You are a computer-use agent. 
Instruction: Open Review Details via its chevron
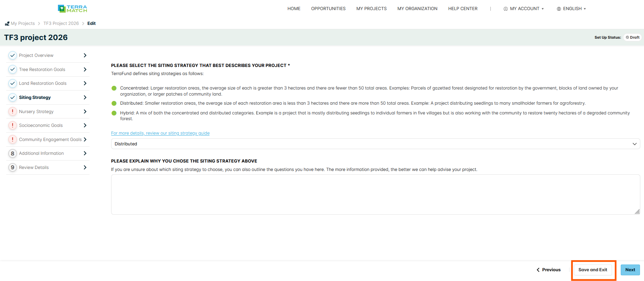point(85,167)
